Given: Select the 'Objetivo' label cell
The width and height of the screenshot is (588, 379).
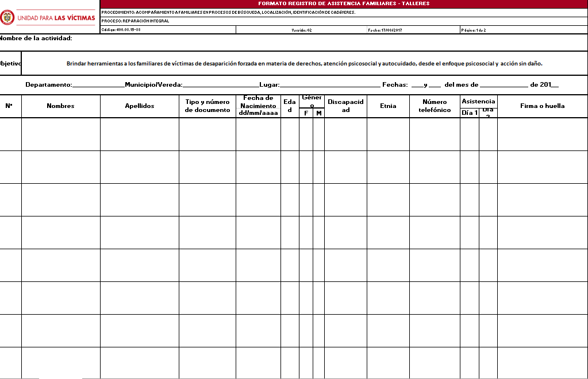Looking at the screenshot, I should tap(10, 64).
